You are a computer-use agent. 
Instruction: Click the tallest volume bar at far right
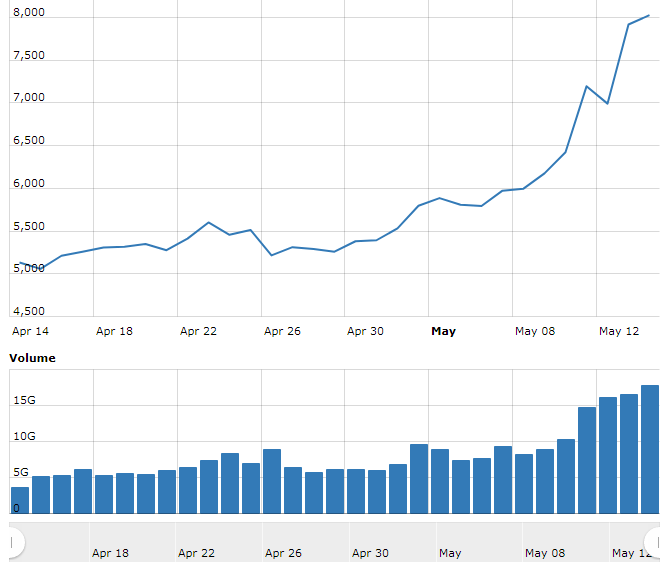pyautogui.click(x=650, y=449)
